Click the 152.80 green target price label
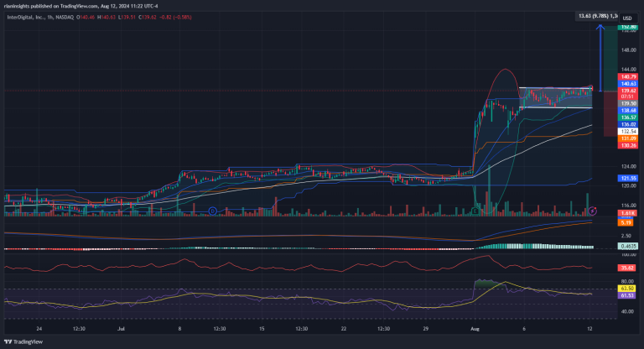 pos(626,27)
